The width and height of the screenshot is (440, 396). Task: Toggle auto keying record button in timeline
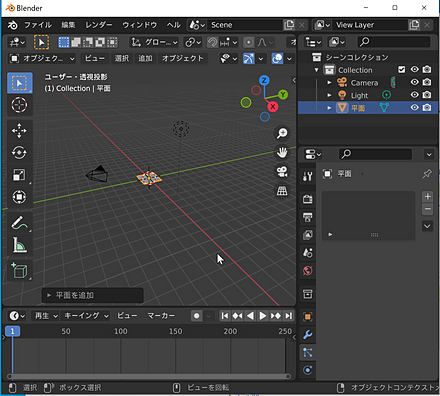pos(197,316)
